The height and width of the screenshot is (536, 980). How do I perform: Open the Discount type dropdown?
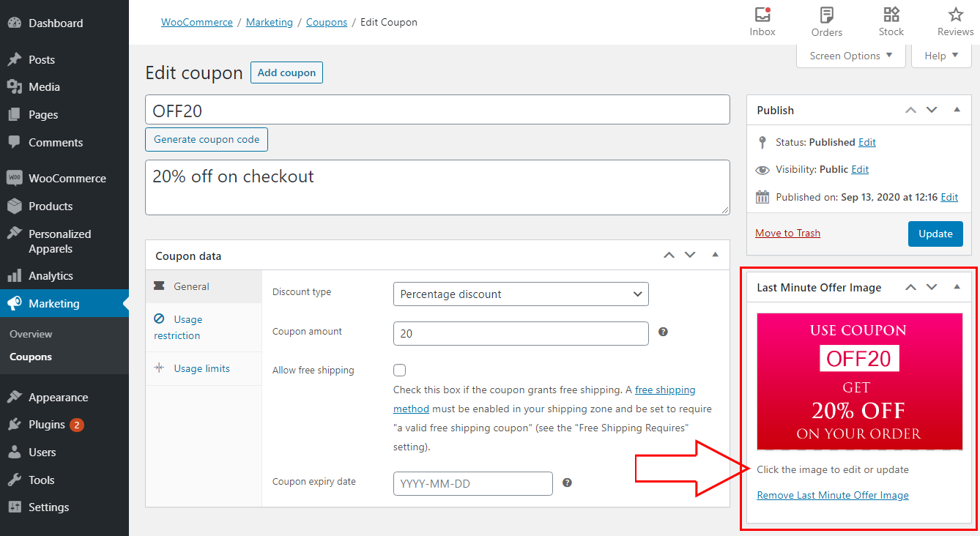click(521, 294)
